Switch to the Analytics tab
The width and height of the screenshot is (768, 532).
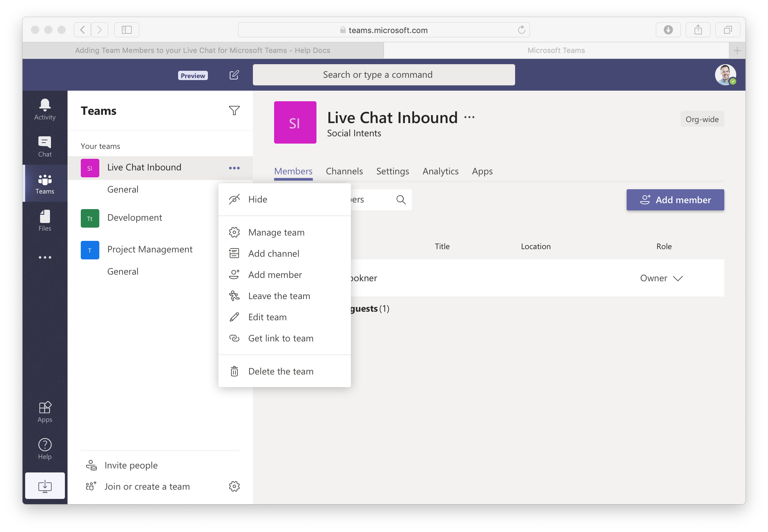click(x=440, y=171)
